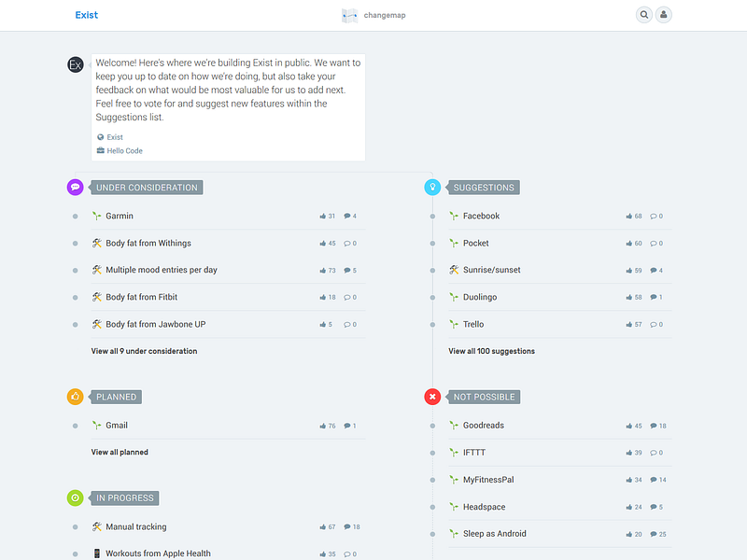Open the In Progress section label
The width and height of the screenshot is (747, 560).
pyautogui.click(x=125, y=498)
